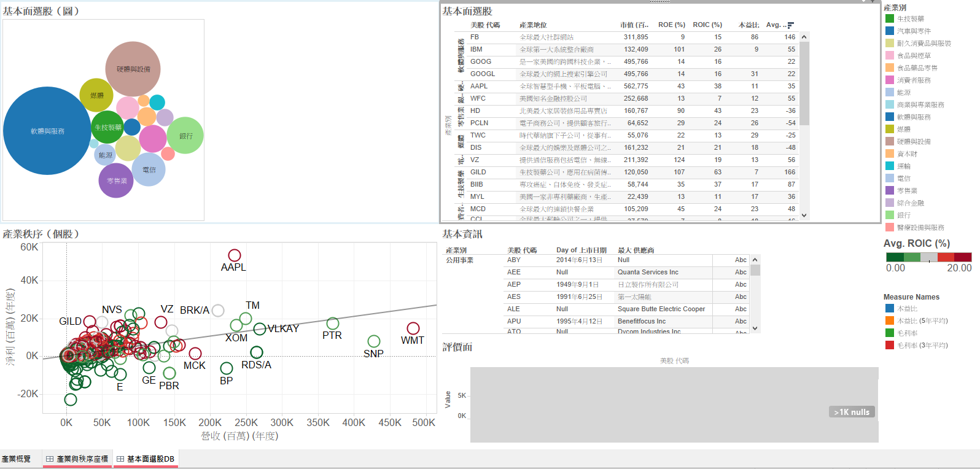Select 生技製藥 swatch in 產業別 legend
This screenshot has width=980, height=469.
[x=890, y=18]
